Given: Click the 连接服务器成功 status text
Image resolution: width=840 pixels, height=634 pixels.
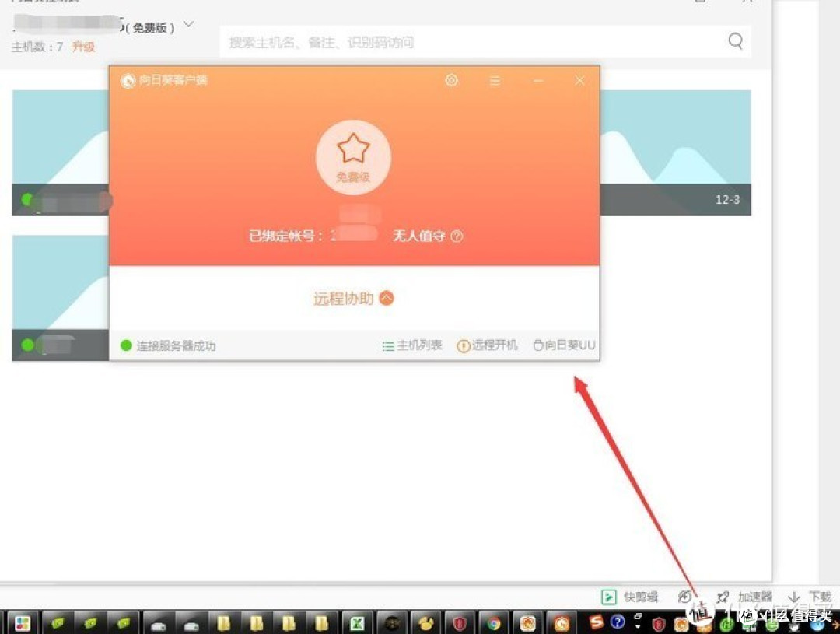Looking at the screenshot, I should tap(176, 345).
